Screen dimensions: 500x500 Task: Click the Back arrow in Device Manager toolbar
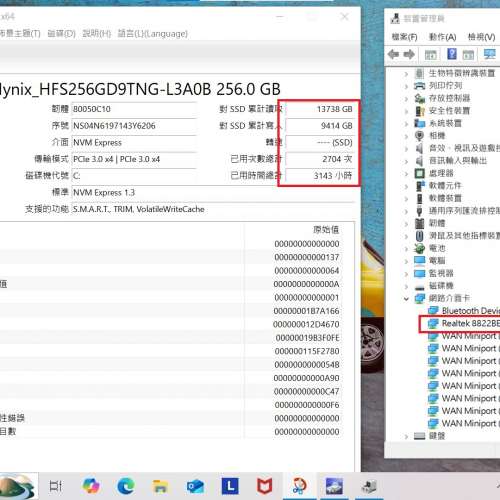(x=394, y=54)
